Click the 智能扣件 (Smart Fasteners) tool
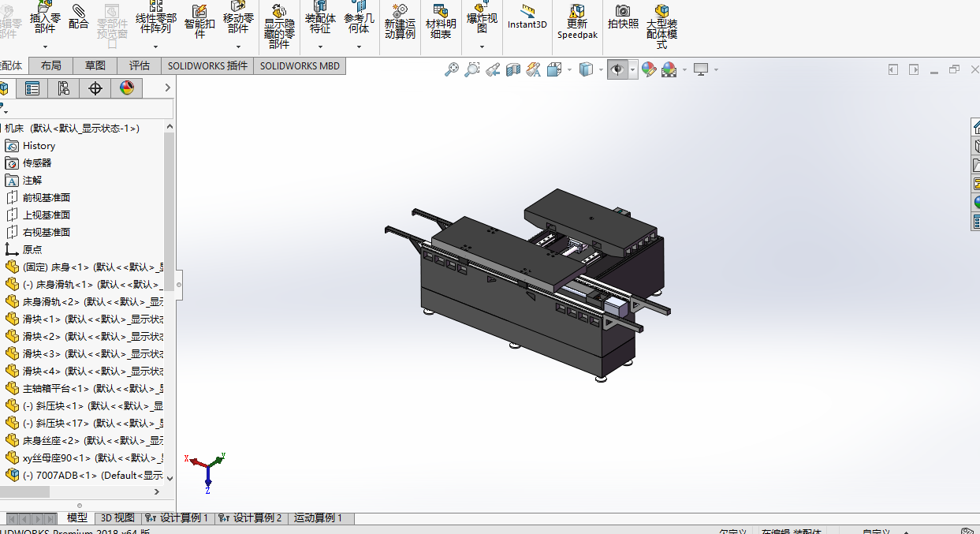The image size is (980, 534). coord(199,20)
